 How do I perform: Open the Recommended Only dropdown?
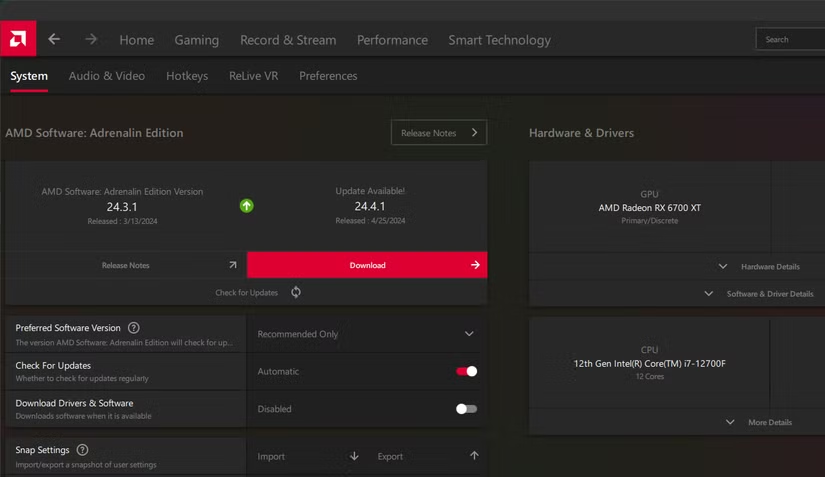coord(366,334)
